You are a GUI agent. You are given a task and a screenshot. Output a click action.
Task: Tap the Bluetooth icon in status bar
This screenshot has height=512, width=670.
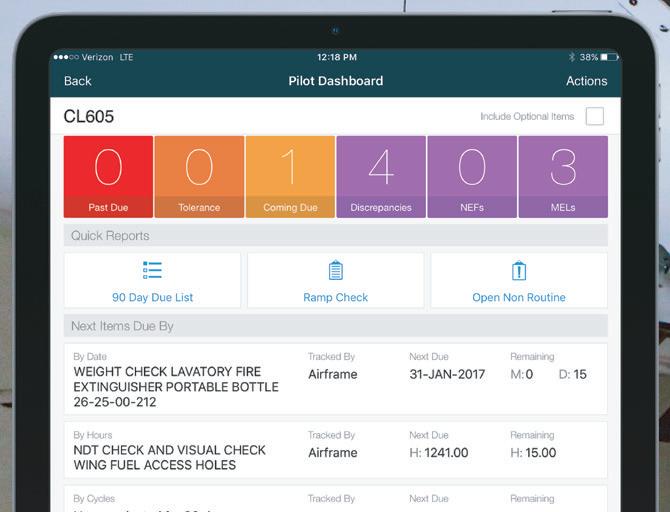pos(572,57)
